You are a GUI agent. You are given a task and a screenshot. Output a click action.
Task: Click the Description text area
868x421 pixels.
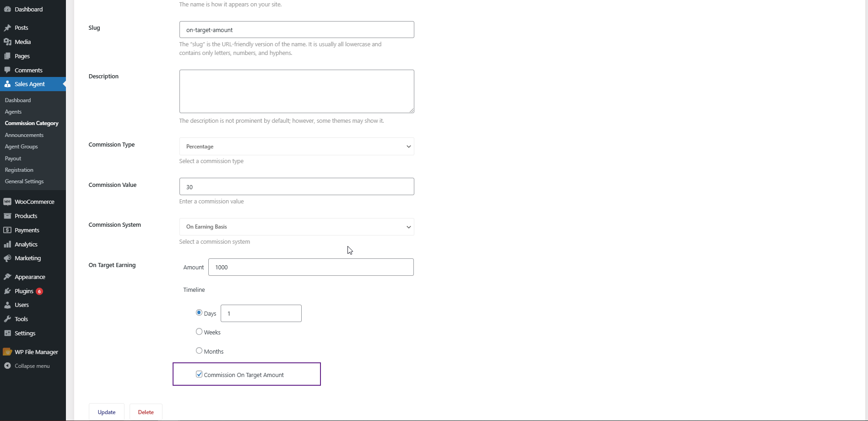(297, 91)
